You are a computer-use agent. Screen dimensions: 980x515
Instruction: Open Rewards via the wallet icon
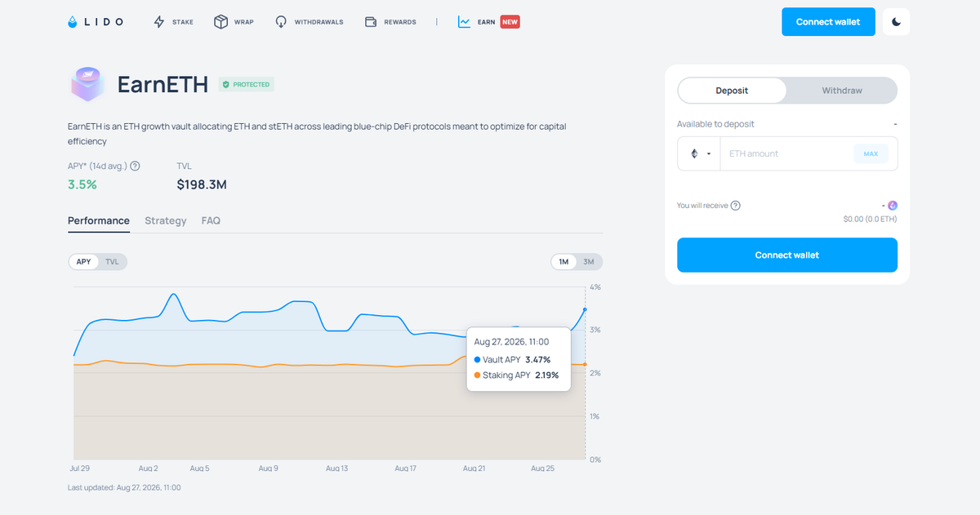pos(371,22)
